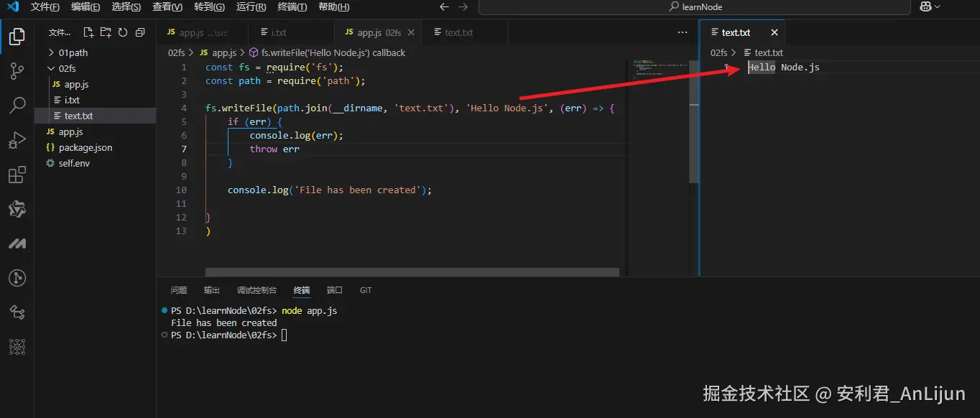This screenshot has width=980, height=418.
Task: Open the root-level app.js file
Action: pos(95,131)
